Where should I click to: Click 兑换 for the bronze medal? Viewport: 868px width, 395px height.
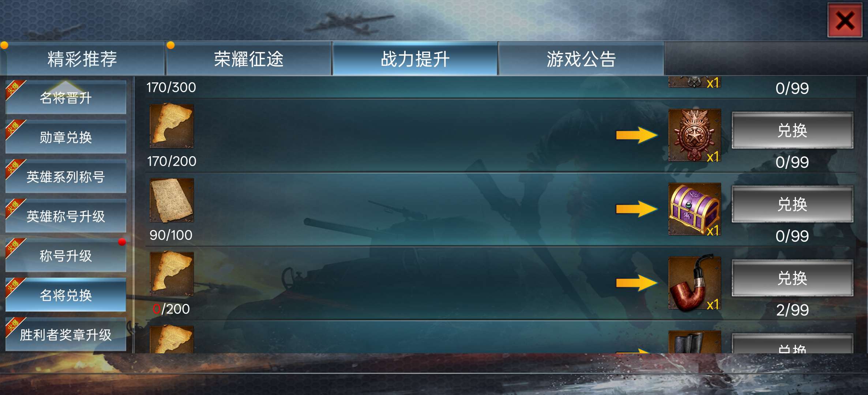pos(792,131)
